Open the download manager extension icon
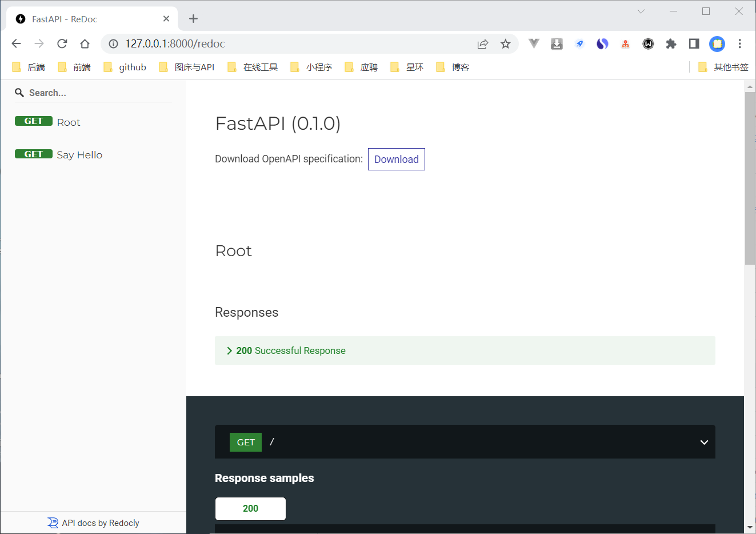This screenshot has height=534, width=756. click(557, 43)
